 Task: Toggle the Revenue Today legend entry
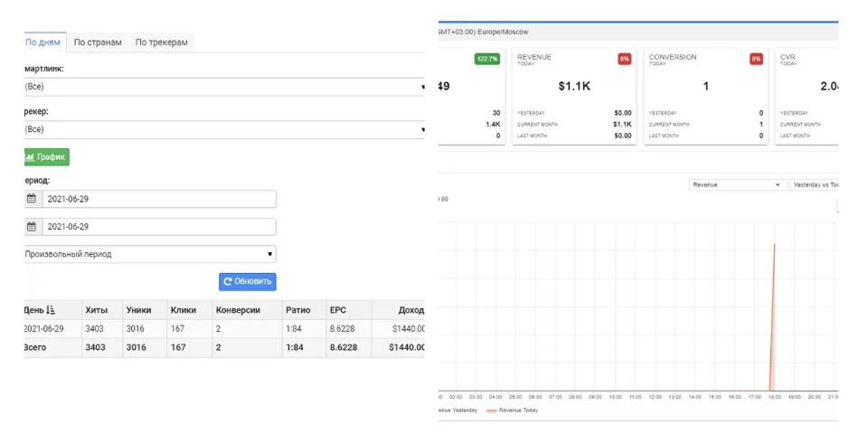517,410
